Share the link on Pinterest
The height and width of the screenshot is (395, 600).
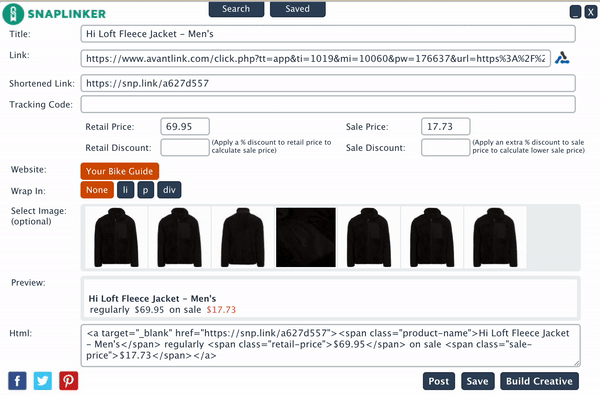point(68,381)
